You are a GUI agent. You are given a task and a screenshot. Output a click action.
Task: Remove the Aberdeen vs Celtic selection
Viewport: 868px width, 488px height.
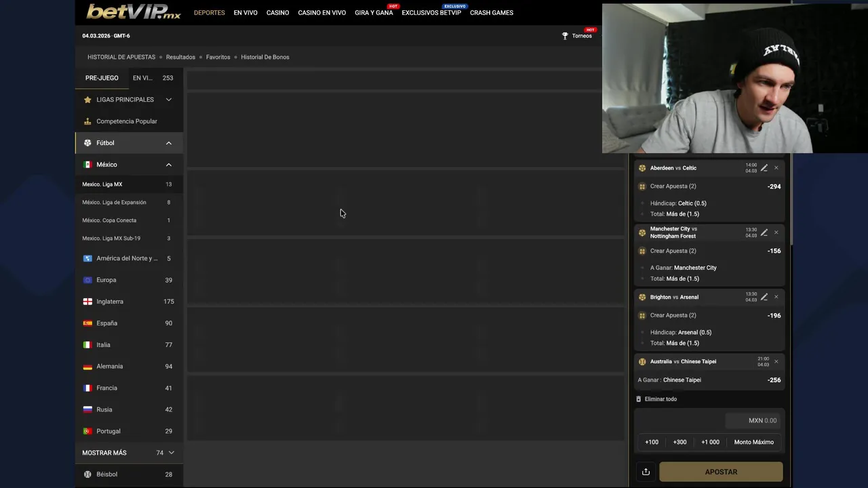tap(776, 168)
